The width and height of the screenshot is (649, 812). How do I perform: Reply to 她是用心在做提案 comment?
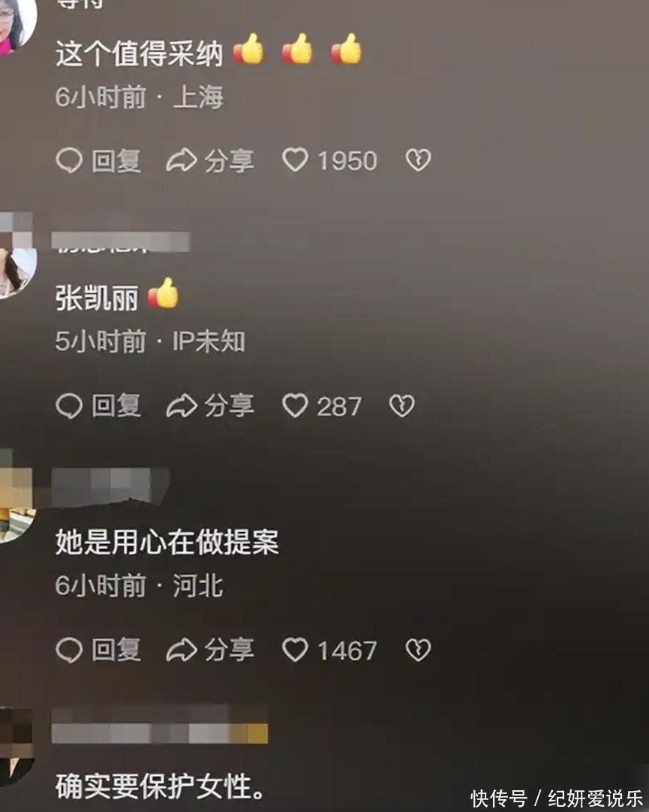coord(98,650)
